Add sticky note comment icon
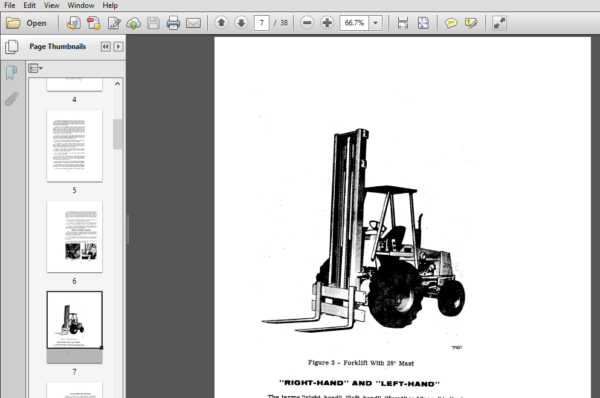 (x=451, y=23)
